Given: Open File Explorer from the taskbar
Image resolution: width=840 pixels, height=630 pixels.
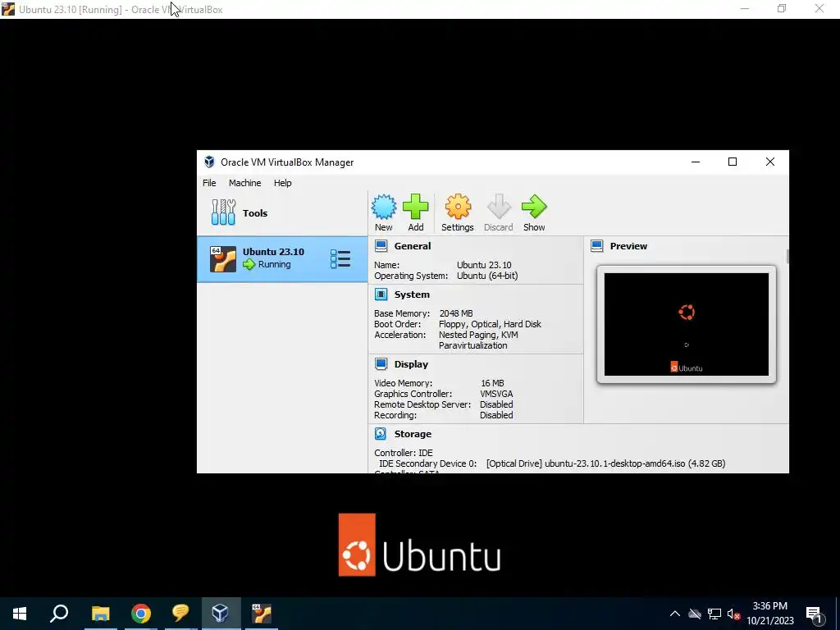Looking at the screenshot, I should point(100,614).
